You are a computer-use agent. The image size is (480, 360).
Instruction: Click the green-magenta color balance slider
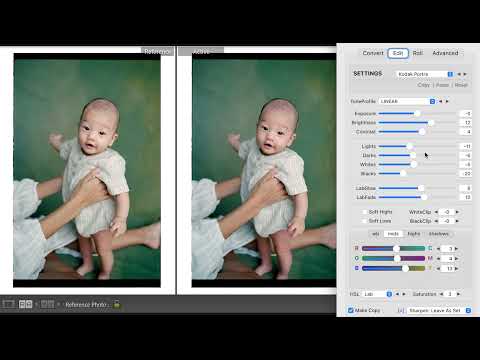(x=394, y=258)
